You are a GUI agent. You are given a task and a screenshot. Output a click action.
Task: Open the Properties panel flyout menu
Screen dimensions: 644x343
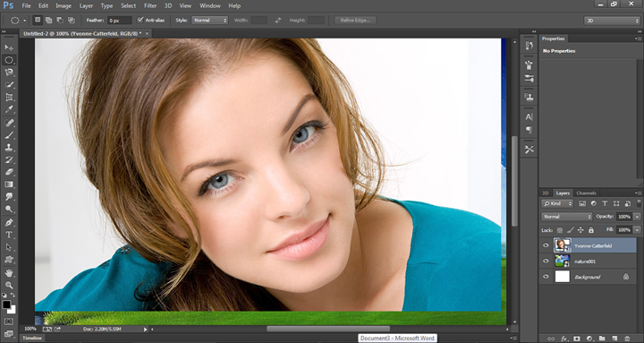(638, 39)
